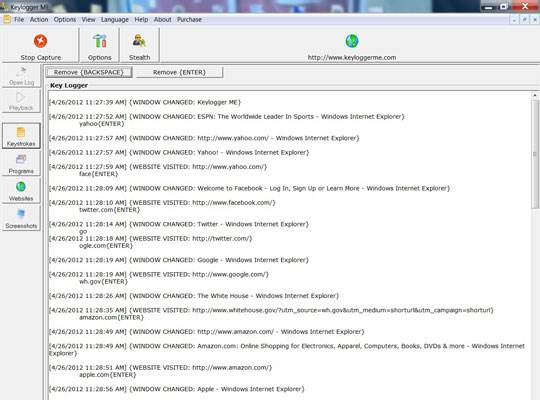Image resolution: width=540 pixels, height=400 pixels.
Task: Click the apple.com{ENTER} keystroke line
Action: pos(107,375)
